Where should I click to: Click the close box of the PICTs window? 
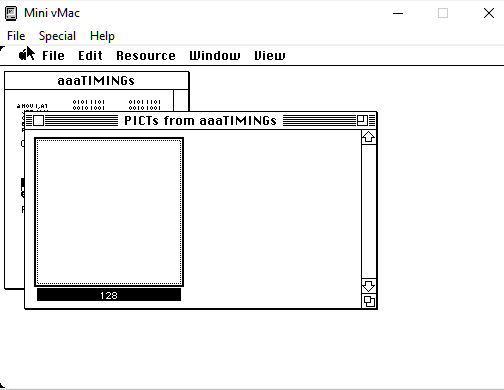point(38,120)
